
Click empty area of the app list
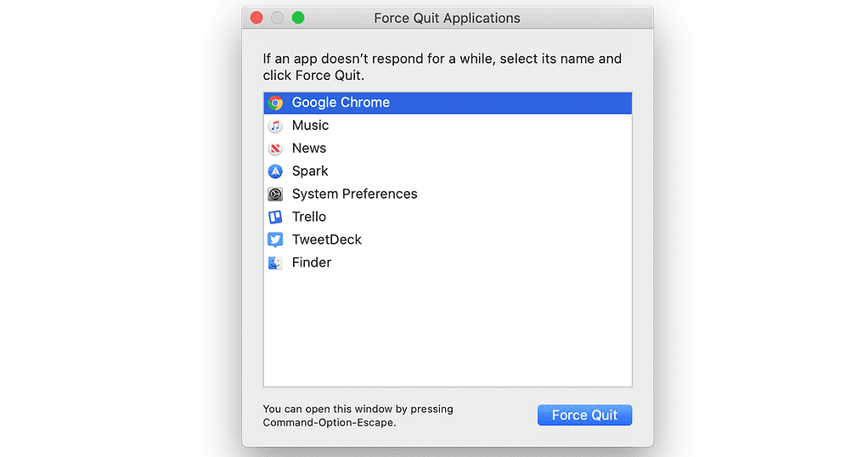coord(448,331)
